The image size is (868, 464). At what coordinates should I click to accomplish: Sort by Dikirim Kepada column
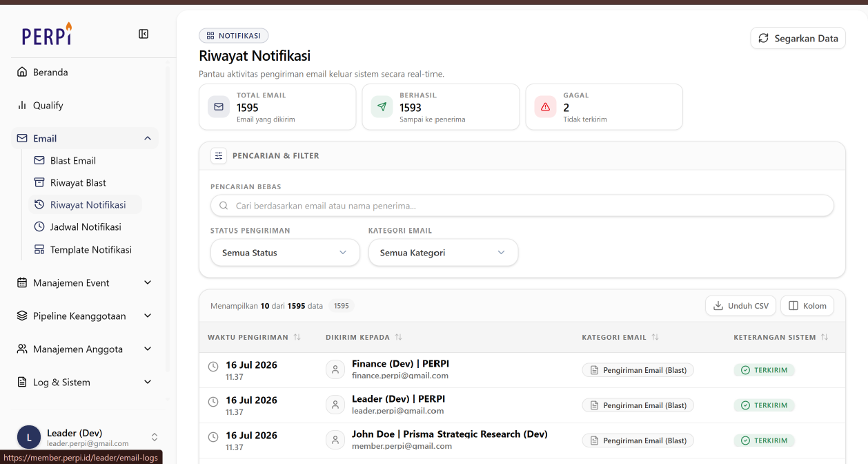pyautogui.click(x=364, y=337)
